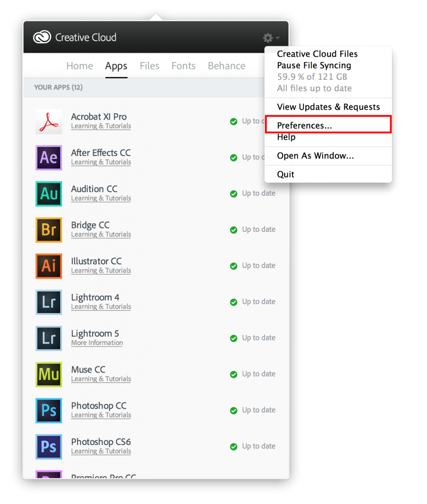This screenshot has width=427, height=504.
Task: Click the Audition CC icon
Action: click(x=49, y=194)
